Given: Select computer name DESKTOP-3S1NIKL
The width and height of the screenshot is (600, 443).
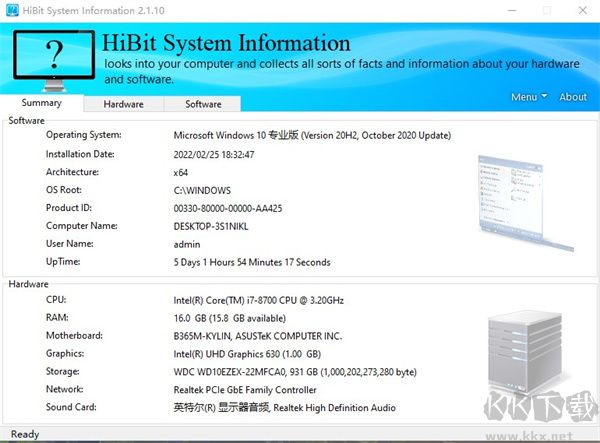Looking at the screenshot, I should coord(211,226).
